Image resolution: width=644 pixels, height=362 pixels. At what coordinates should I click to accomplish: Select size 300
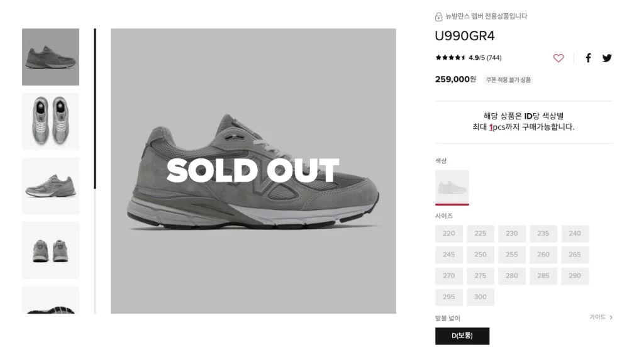(480, 297)
